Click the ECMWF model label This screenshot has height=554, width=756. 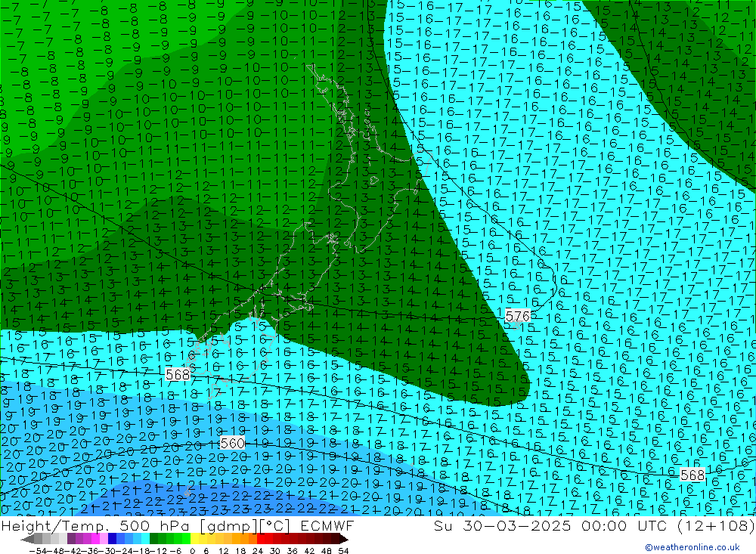click(327, 526)
